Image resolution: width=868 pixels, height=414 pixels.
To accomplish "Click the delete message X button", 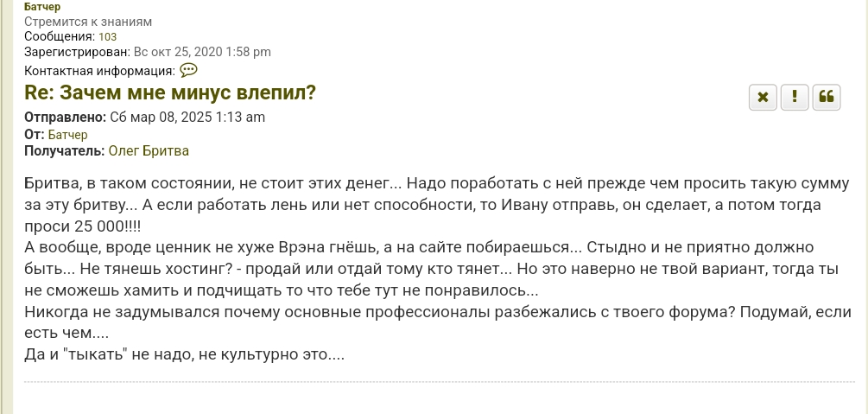I will click(763, 98).
